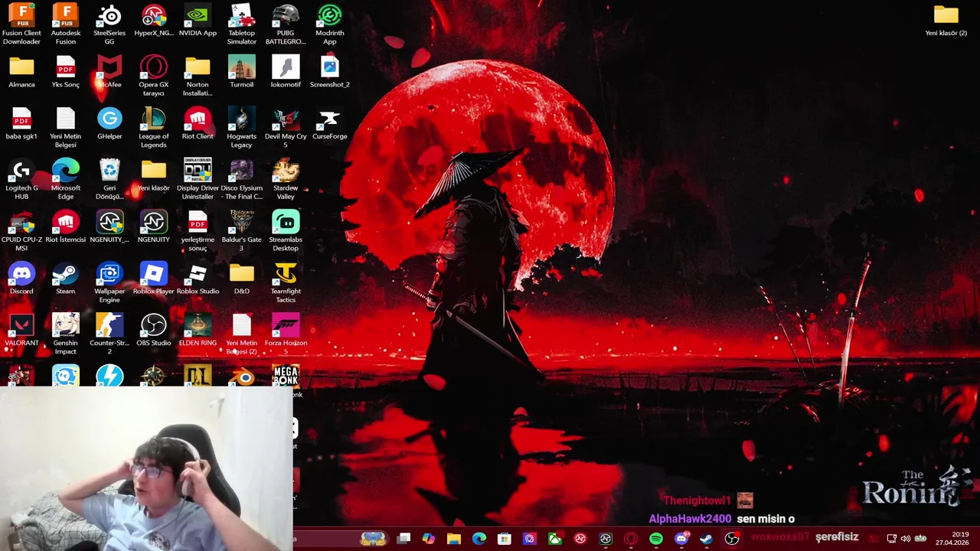Open the yerleştirme sonuç PDF file

[x=198, y=231]
